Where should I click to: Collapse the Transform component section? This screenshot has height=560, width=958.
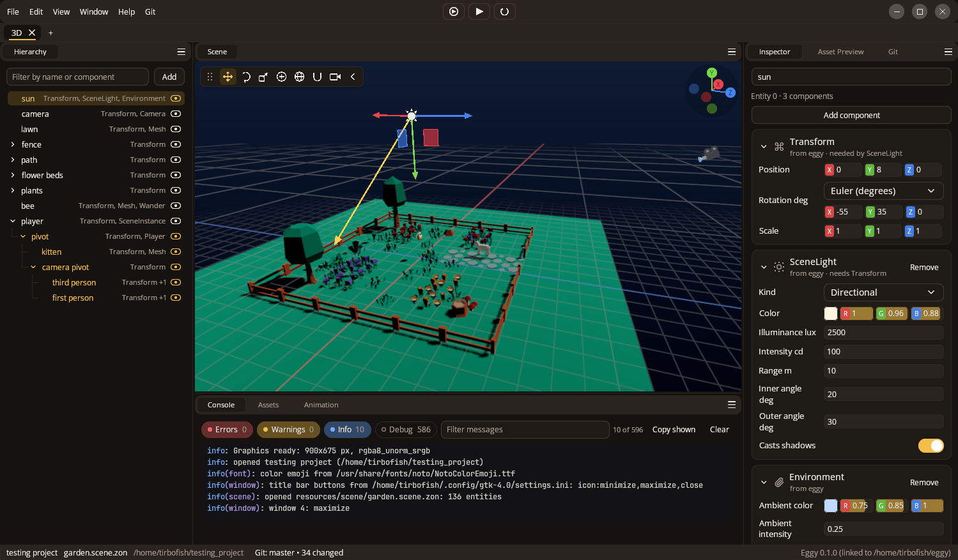pyautogui.click(x=764, y=147)
